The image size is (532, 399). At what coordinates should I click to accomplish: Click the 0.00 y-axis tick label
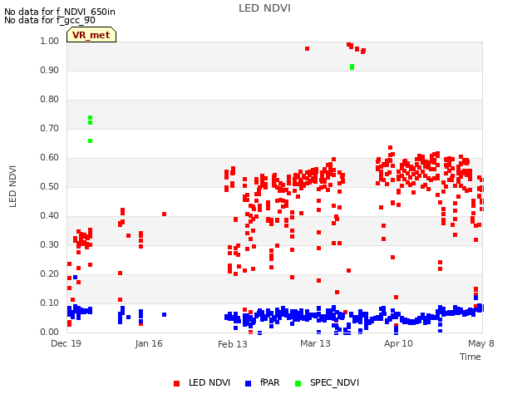coord(49,332)
